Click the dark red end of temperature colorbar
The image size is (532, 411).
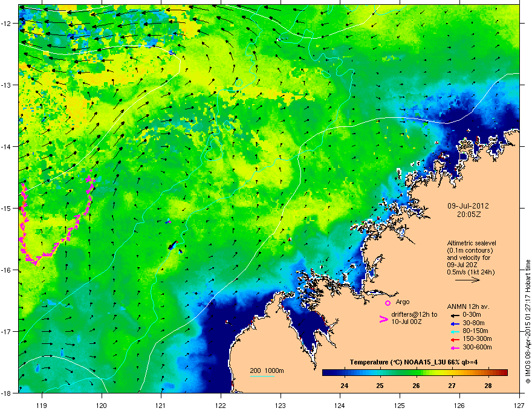[504, 373]
